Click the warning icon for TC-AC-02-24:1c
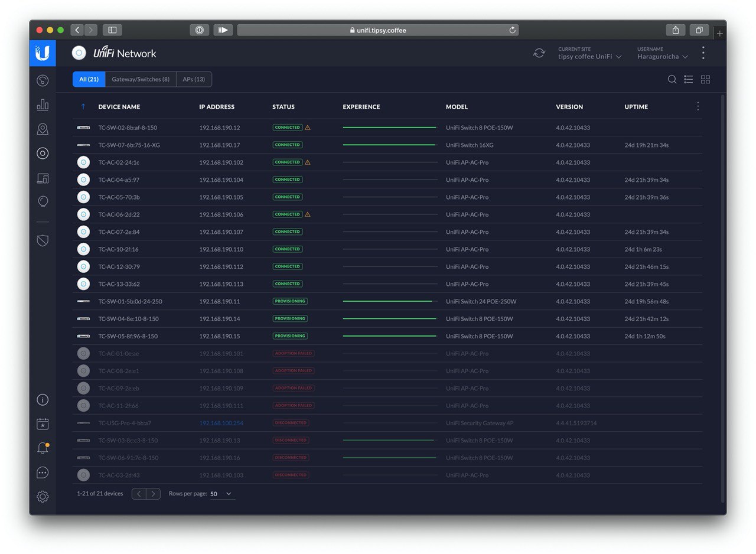The height and width of the screenshot is (554, 756). pos(308,162)
